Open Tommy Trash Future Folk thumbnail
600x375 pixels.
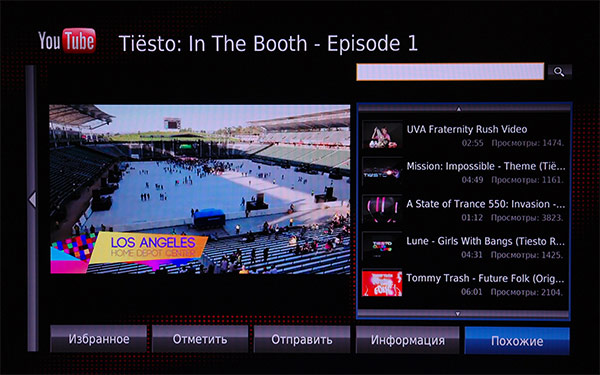point(382,283)
